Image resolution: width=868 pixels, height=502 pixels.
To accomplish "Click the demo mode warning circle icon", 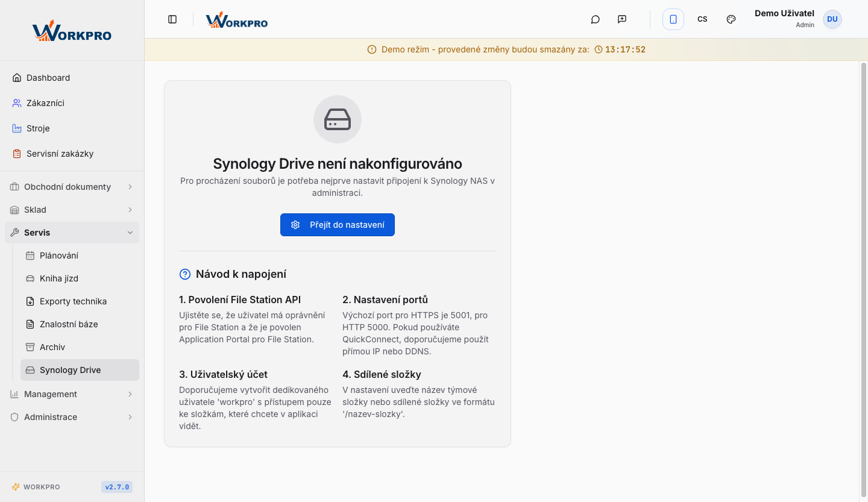I will [372, 49].
